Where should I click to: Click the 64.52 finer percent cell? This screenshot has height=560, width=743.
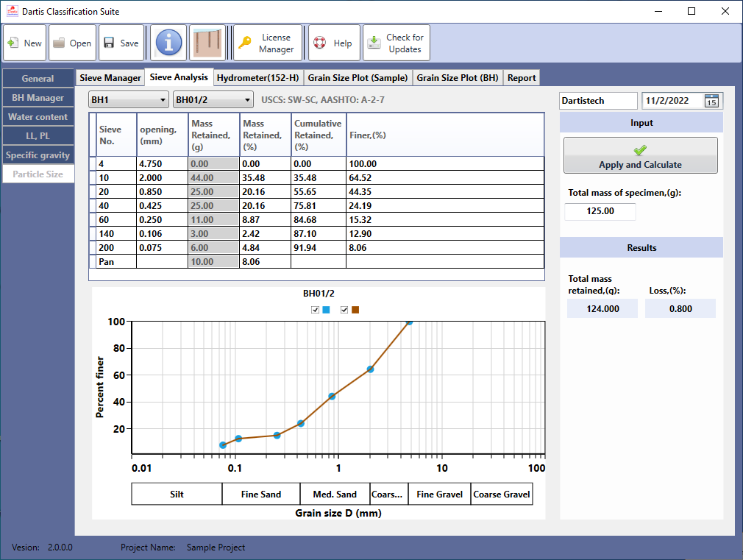click(445, 178)
